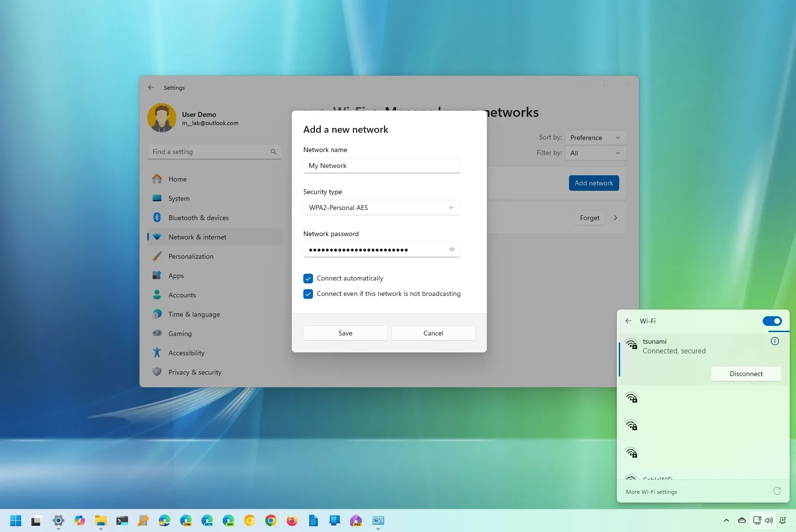Open Gaming settings in the sidebar
Screen dimensions: 796x532
215,334
